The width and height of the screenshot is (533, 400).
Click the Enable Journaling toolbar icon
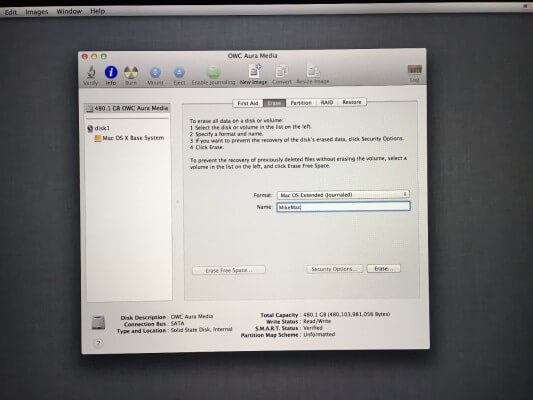213,75
